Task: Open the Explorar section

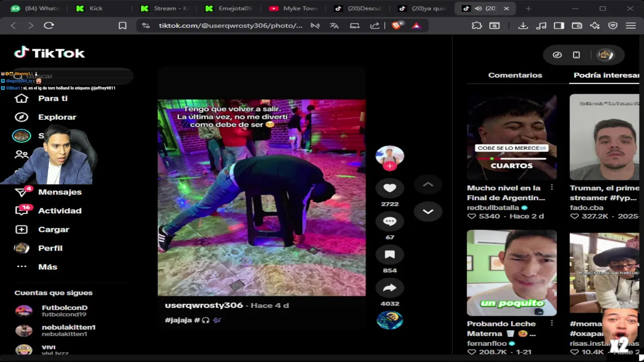Action: [x=57, y=117]
